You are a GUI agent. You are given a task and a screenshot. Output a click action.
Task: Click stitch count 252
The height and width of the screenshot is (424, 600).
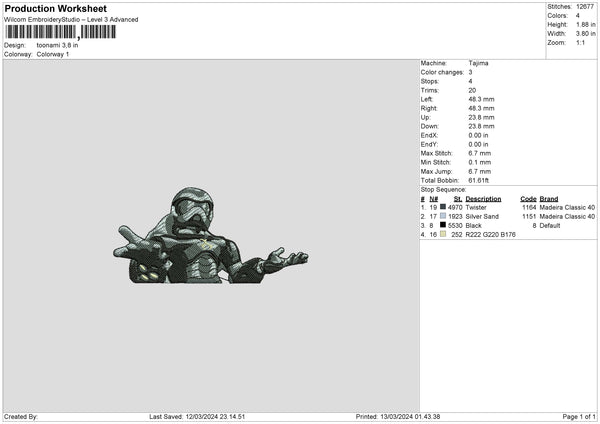pyautogui.click(x=457, y=235)
